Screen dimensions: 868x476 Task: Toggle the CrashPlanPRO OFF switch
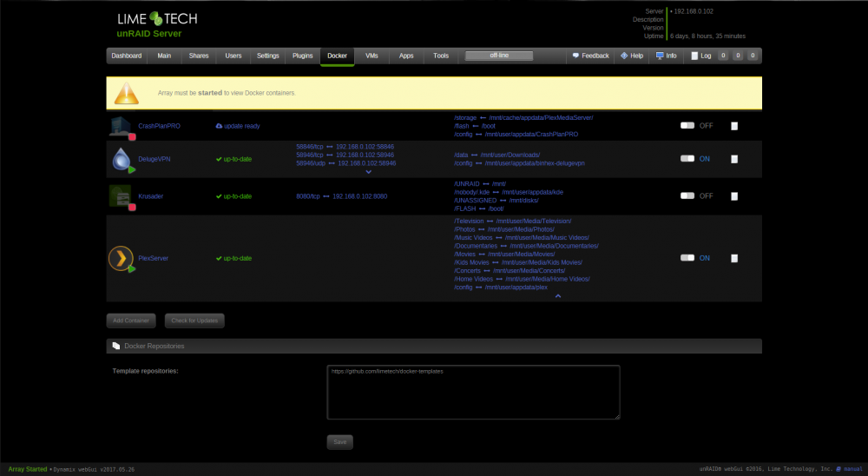click(687, 126)
